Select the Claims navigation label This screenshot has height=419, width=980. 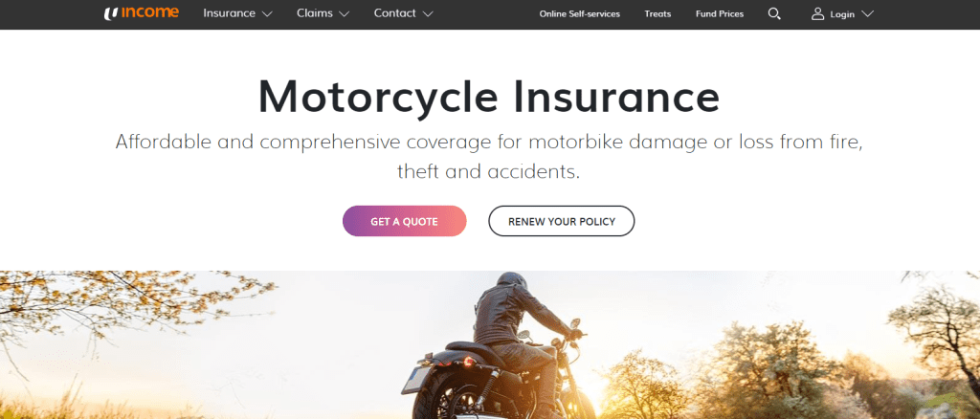click(314, 13)
